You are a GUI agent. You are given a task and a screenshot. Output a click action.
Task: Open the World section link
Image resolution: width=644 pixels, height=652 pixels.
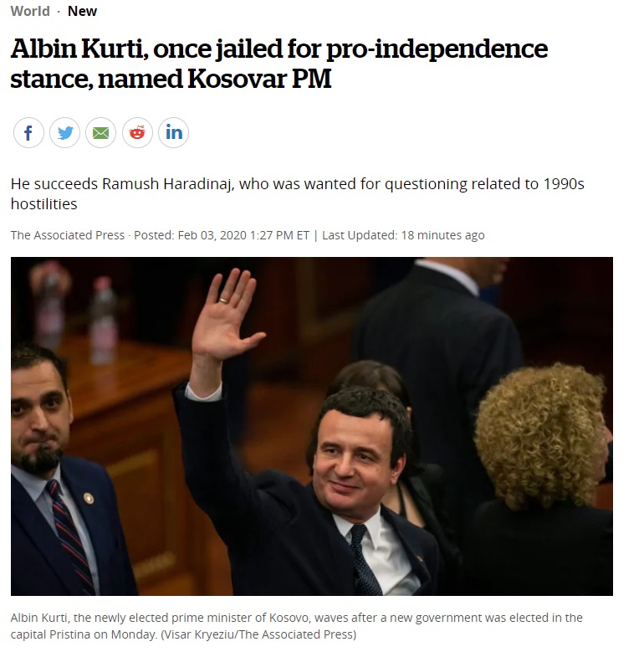click(30, 11)
